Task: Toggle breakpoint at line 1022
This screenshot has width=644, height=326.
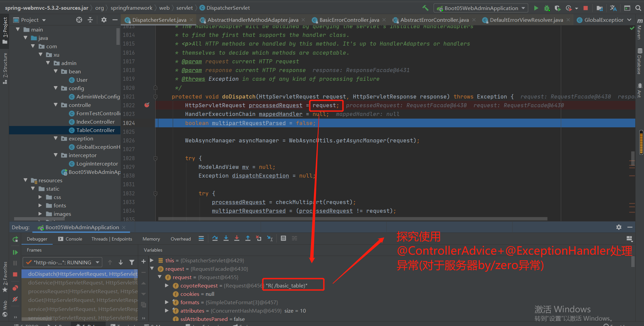Action: point(147,105)
